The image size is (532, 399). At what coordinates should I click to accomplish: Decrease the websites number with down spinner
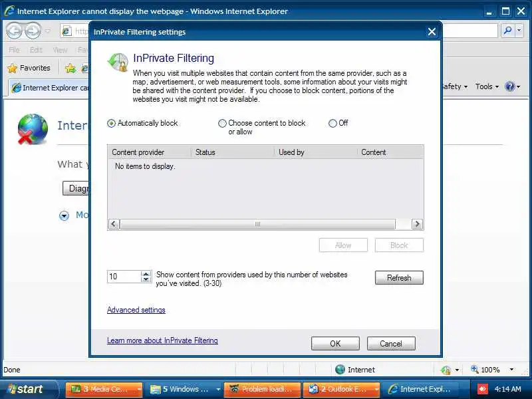(146, 279)
